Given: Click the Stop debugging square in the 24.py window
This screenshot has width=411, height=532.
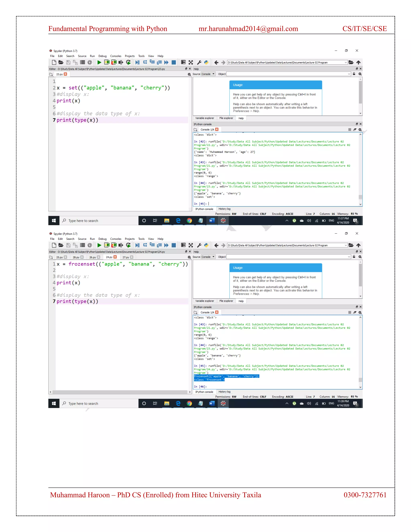Looking at the screenshot, I should pos(174,245).
